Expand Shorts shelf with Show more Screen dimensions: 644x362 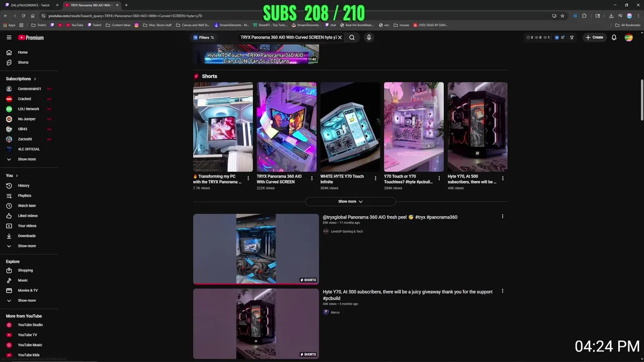coord(350,201)
